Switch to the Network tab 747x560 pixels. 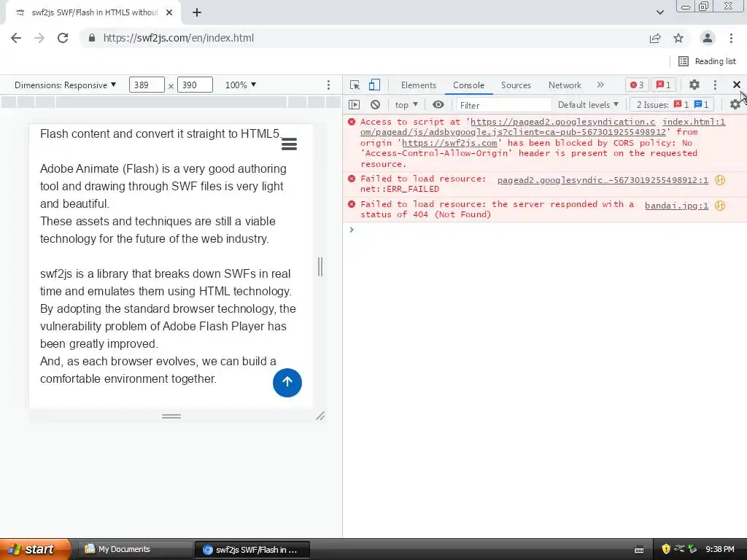pyautogui.click(x=565, y=85)
